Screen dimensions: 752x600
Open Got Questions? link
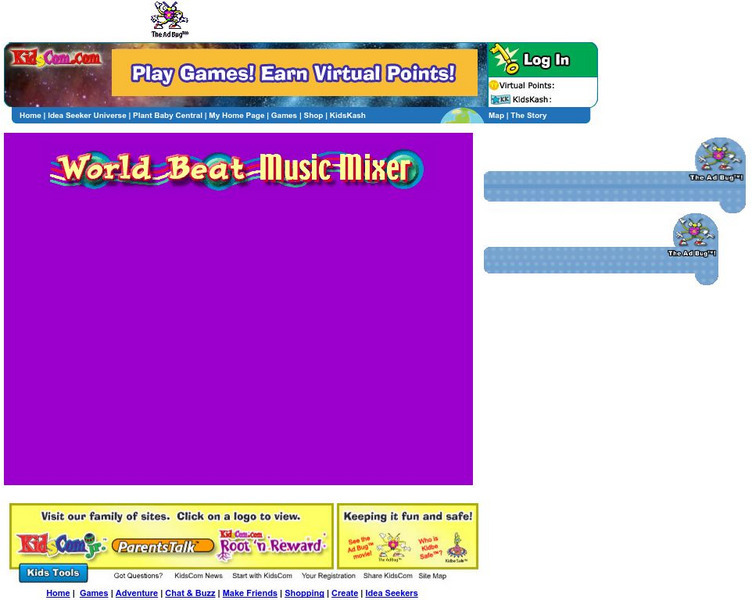pos(138,576)
